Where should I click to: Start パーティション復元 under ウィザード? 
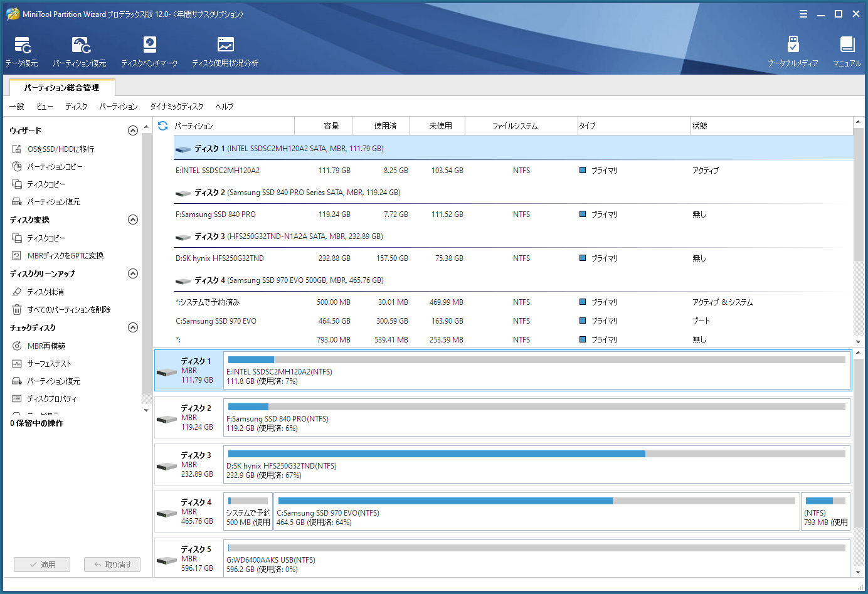[x=46, y=201]
